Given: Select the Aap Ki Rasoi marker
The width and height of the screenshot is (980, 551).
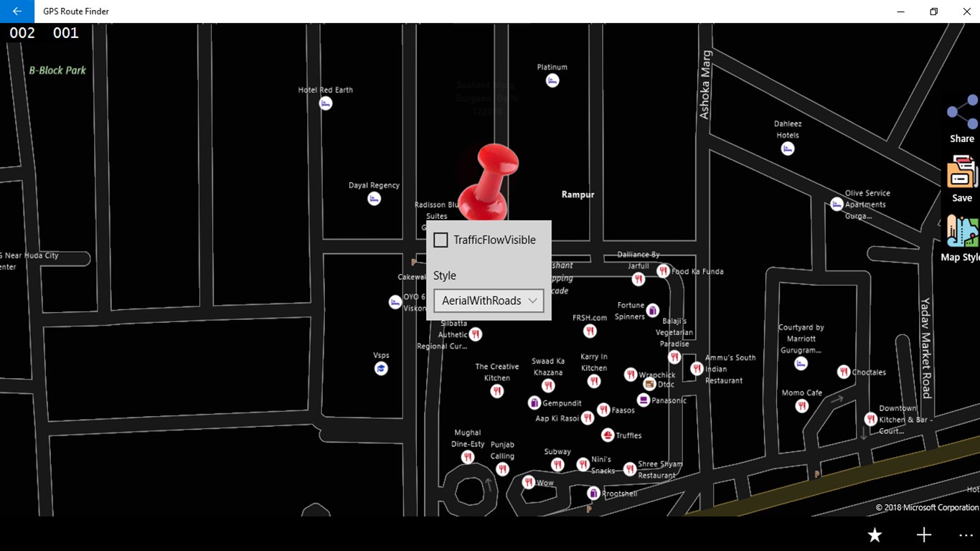Looking at the screenshot, I should [588, 418].
